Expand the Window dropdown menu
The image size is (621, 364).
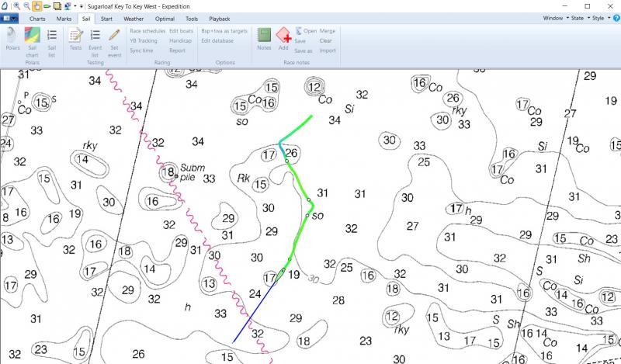click(554, 17)
